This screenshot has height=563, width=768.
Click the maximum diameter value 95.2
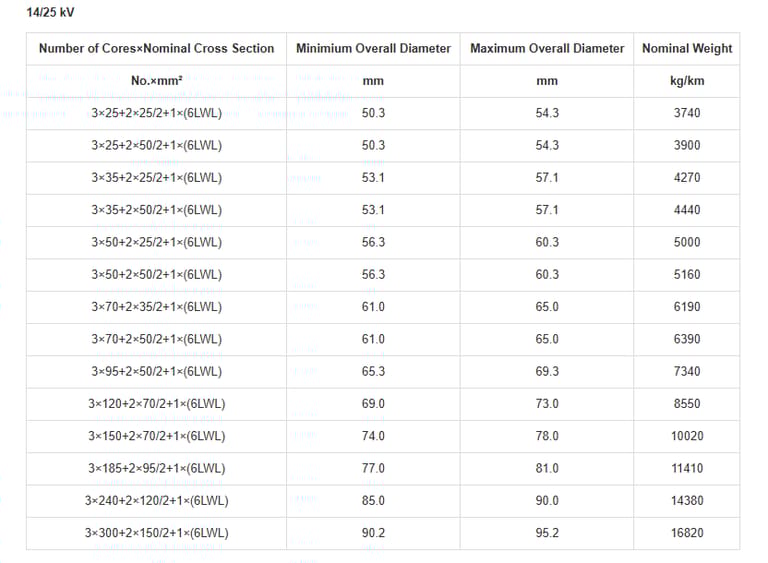(547, 533)
